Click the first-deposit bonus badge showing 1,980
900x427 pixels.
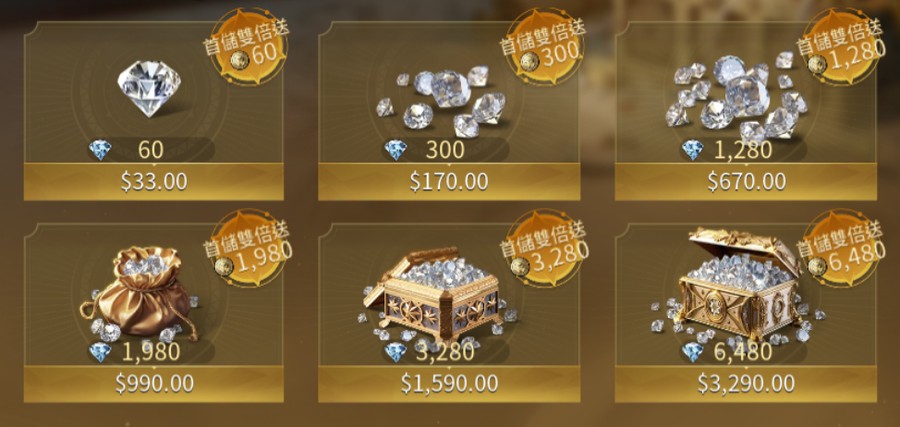click(x=247, y=249)
